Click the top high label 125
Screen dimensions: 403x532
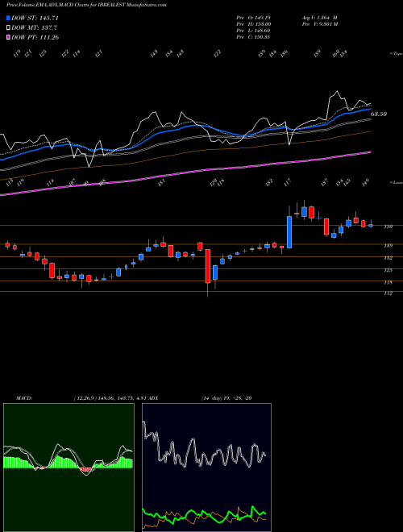point(43,53)
